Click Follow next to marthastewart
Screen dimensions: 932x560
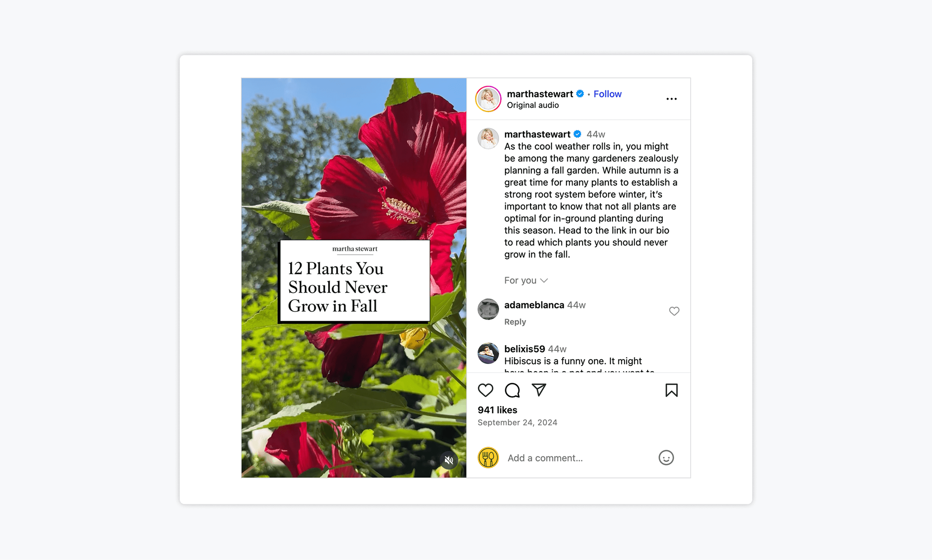coord(607,94)
